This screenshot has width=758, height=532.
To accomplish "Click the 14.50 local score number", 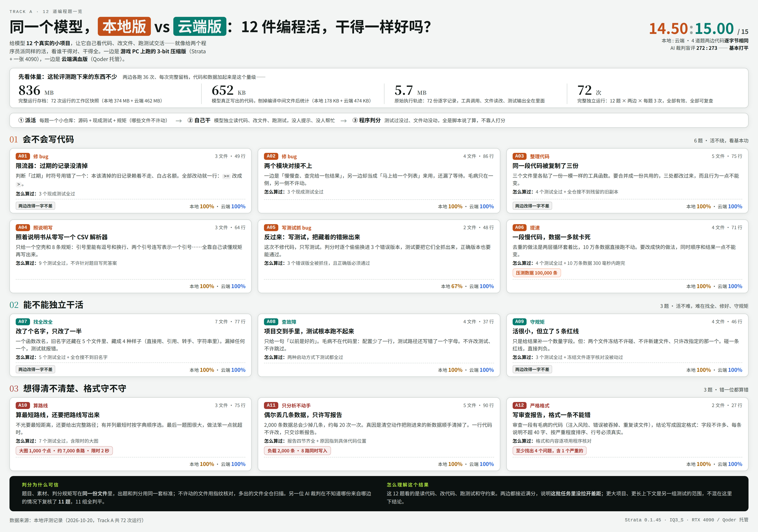I will point(668,28).
